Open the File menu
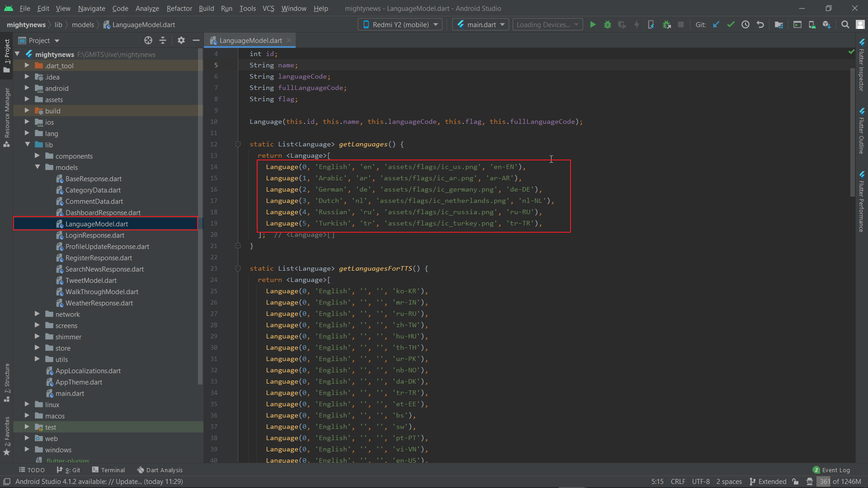The width and height of the screenshot is (868, 488). 25,9
